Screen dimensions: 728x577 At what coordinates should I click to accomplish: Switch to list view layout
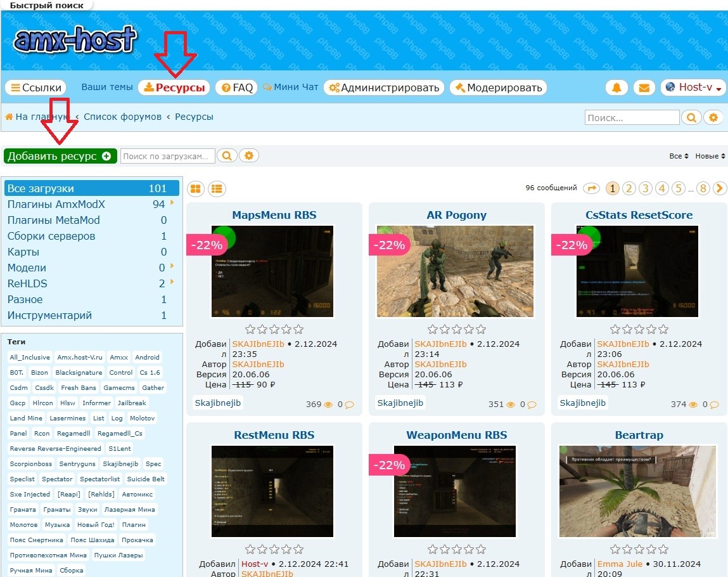[x=217, y=188]
